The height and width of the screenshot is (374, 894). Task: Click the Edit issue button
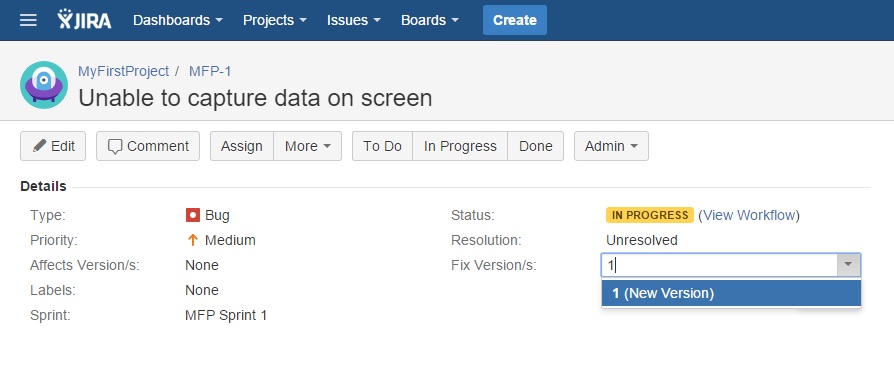click(x=53, y=146)
